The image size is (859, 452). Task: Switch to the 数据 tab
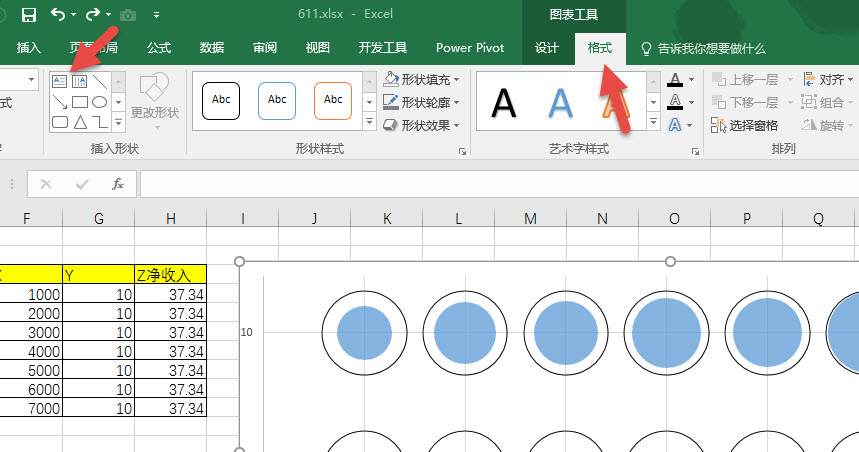(212, 48)
